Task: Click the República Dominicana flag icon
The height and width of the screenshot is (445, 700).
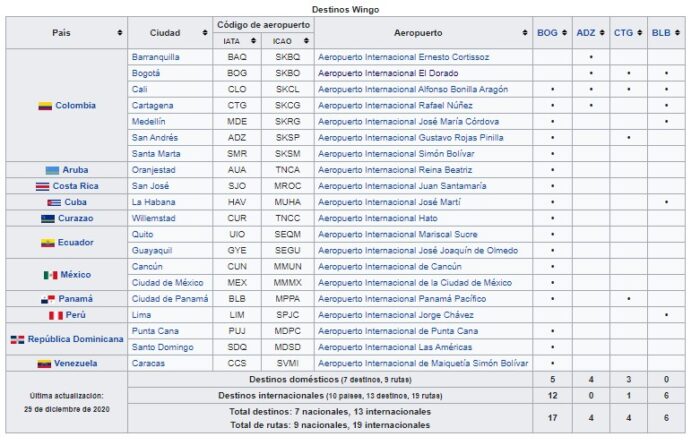Action: click(x=16, y=339)
